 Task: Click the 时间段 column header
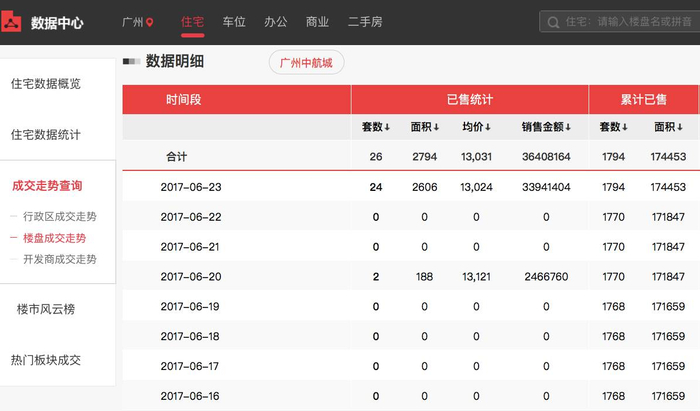pyautogui.click(x=183, y=100)
